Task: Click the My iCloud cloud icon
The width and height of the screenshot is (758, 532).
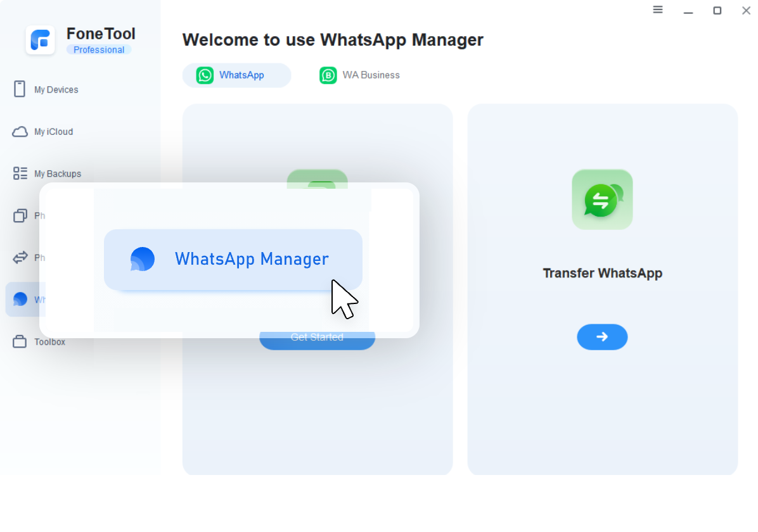Action: pyautogui.click(x=20, y=132)
